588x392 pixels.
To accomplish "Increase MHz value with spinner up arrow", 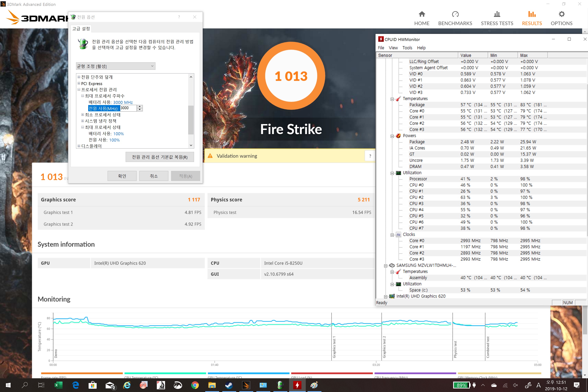I will coord(140,106).
